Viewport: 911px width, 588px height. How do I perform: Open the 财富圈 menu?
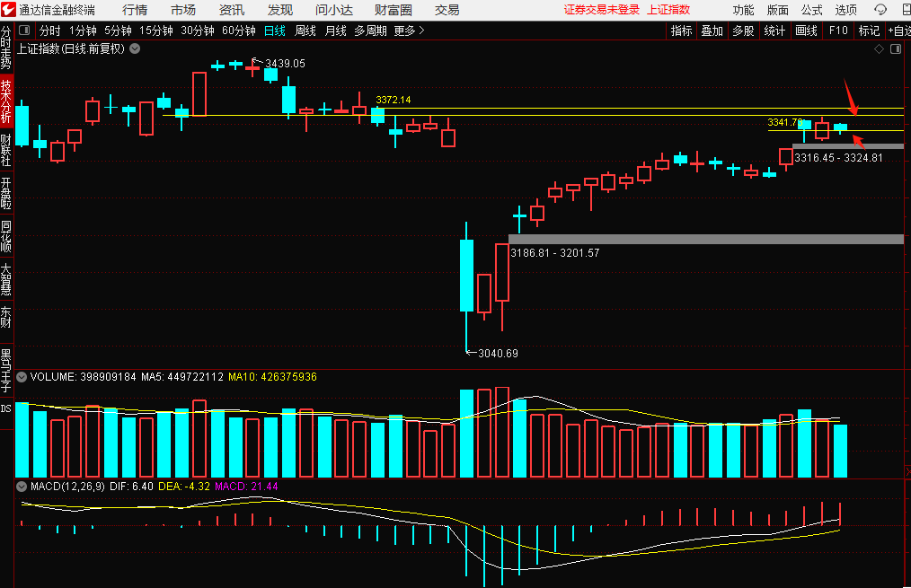394,10
